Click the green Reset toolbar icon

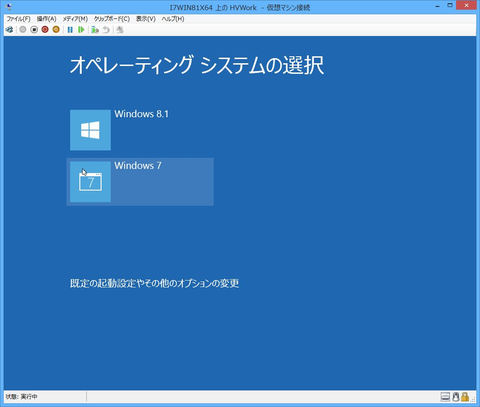pos(81,30)
